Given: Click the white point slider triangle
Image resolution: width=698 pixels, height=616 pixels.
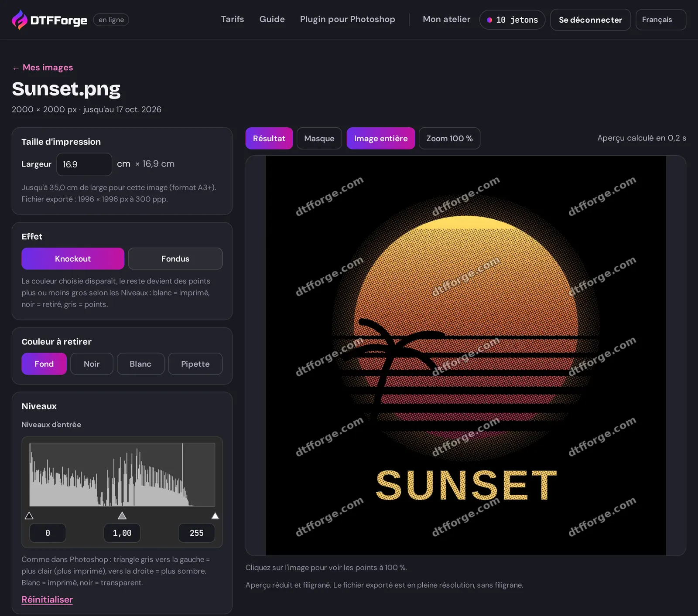Looking at the screenshot, I should (215, 516).
